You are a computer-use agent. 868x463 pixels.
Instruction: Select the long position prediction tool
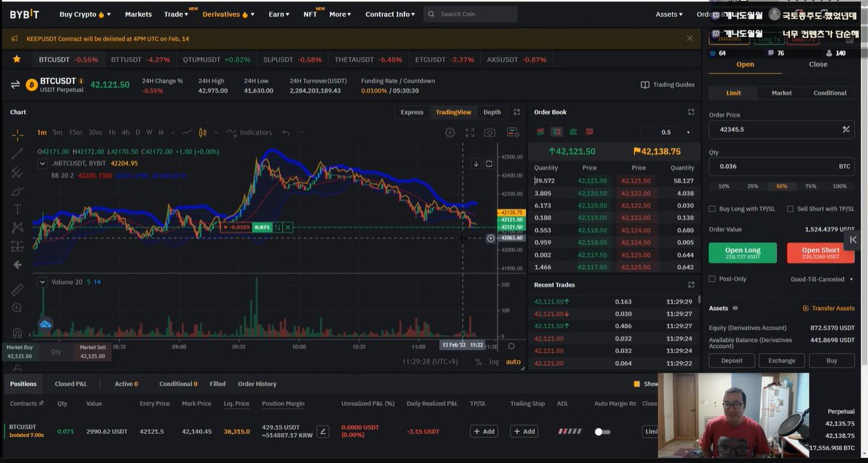[x=17, y=247]
